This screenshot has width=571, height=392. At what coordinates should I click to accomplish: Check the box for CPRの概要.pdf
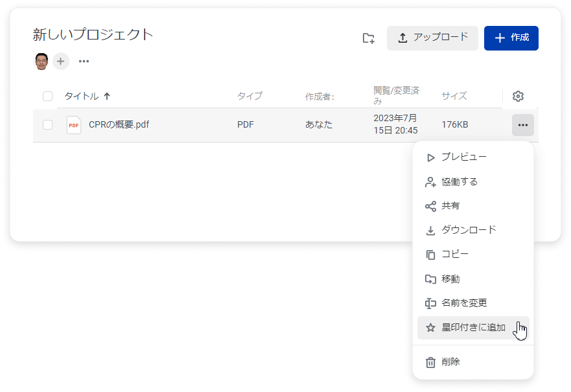(x=48, y=125)
